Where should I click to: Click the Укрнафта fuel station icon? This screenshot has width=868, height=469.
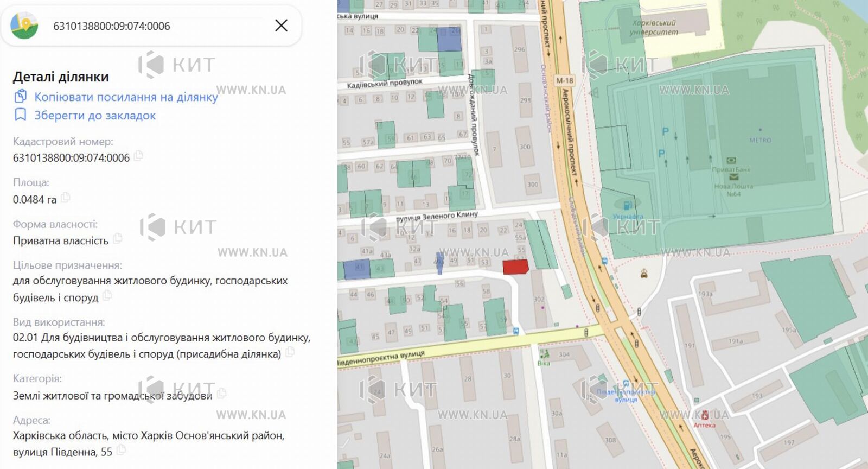coord(627,206)
